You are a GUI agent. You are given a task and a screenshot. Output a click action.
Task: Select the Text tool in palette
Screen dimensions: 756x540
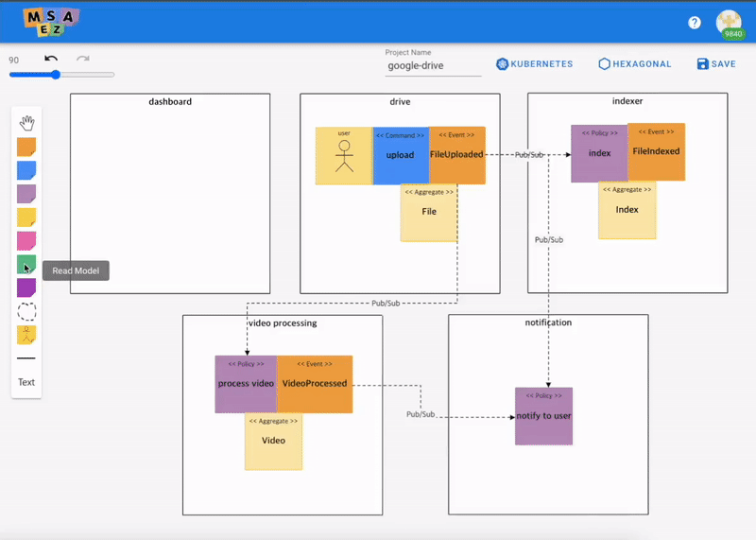(x=26, y=382)
